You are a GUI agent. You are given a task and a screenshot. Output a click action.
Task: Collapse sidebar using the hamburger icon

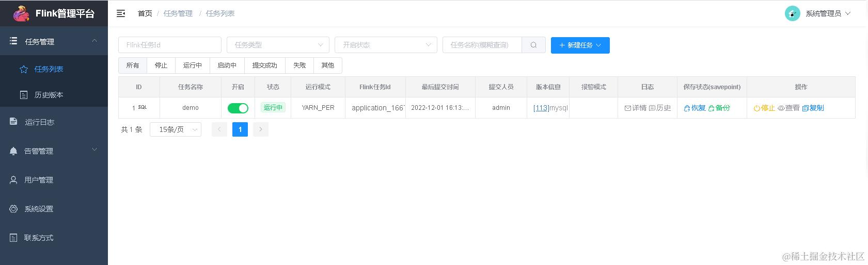pyautogui.click(x=121, y=13)
